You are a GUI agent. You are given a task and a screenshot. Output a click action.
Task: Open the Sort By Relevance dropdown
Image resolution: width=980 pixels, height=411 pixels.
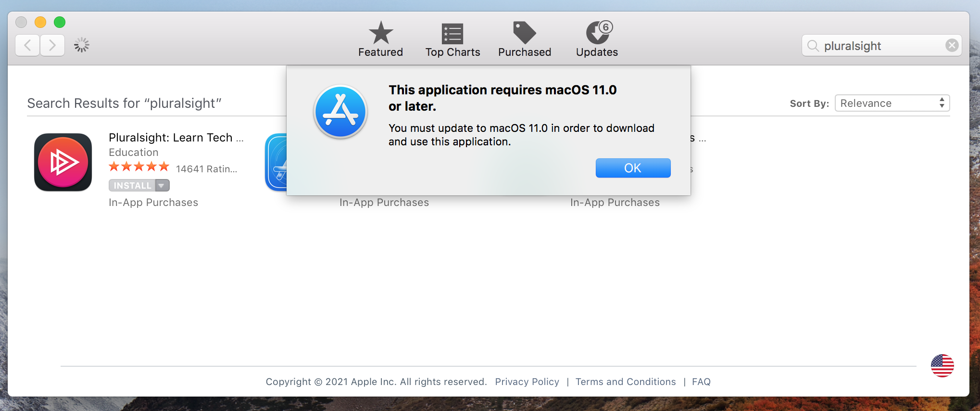click(x=892, y=103)
